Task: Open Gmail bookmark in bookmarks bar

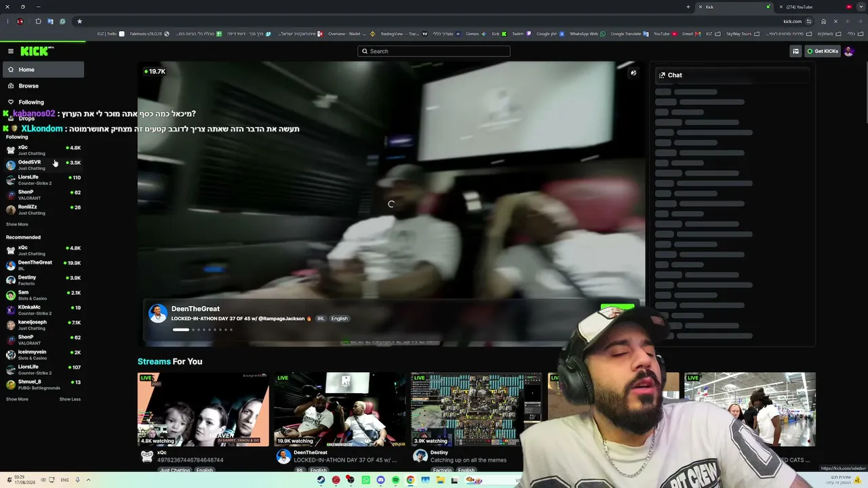Action: pos(690,34)
